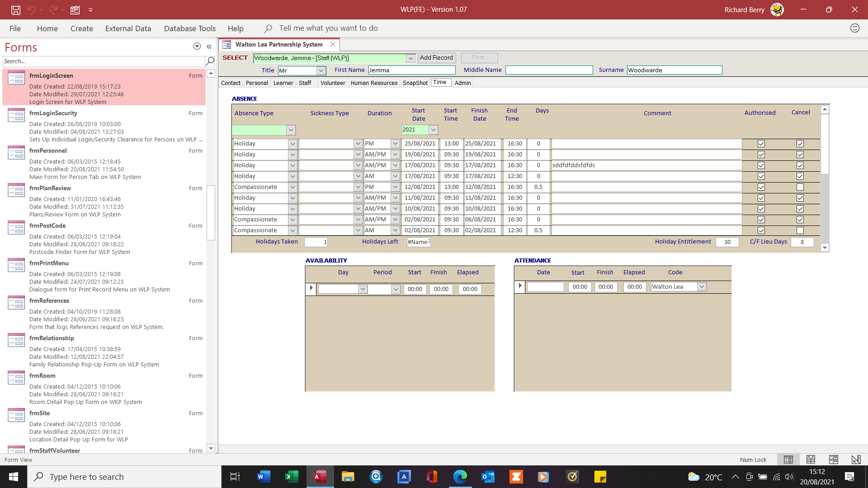Open File Explorer from the taskbar

coord(348,477)
